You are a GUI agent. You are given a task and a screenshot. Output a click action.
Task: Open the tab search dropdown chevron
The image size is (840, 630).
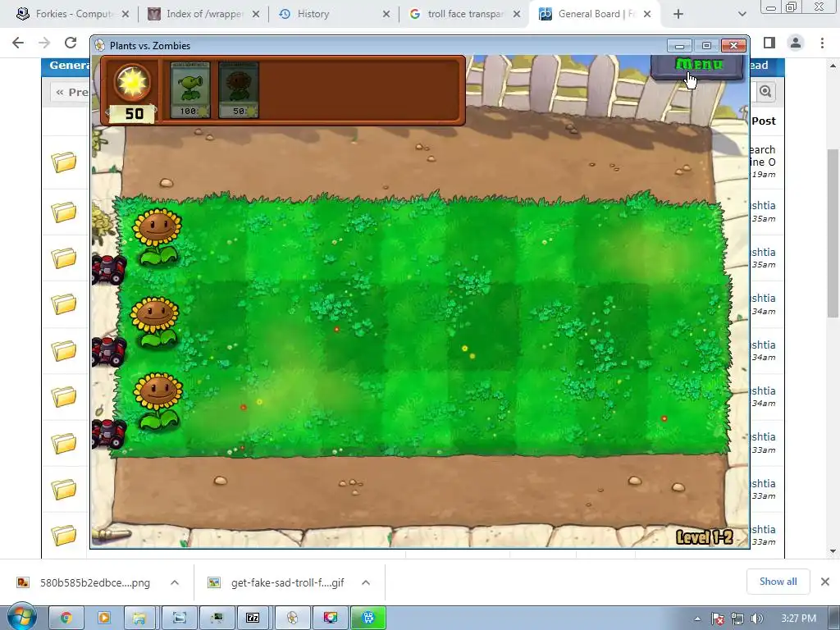tap(742, 15)
